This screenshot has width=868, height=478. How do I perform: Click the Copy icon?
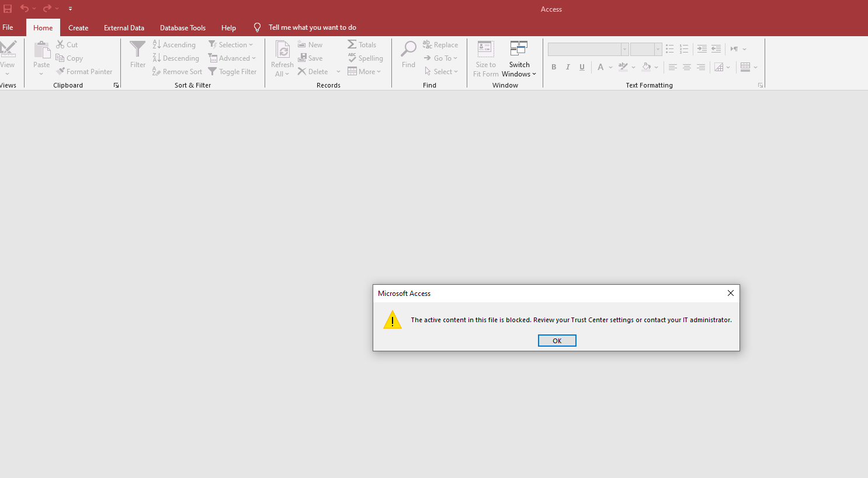60,58
